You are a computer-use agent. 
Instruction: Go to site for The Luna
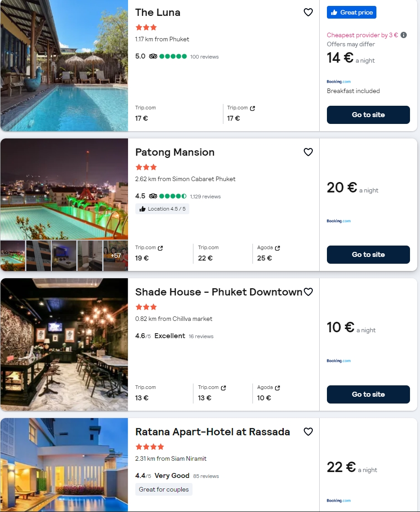click(x=368, y=115)
